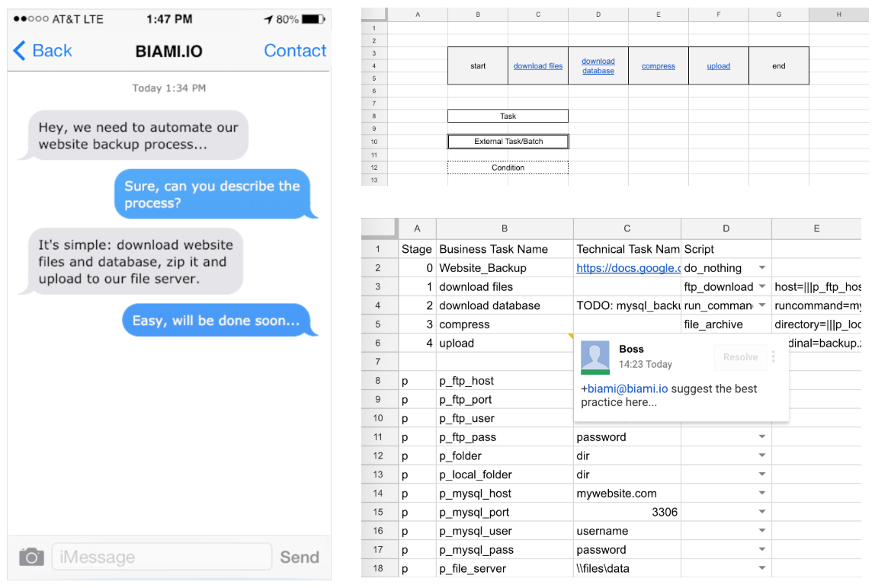
Task: Click the Resolve button in comment
Action: [740, 356]
